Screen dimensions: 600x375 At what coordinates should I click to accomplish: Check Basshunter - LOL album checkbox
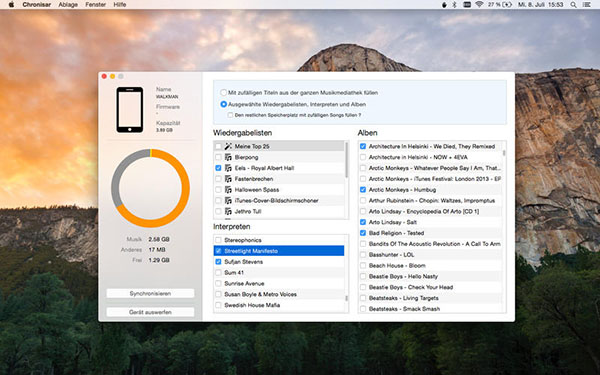(363, 254)
